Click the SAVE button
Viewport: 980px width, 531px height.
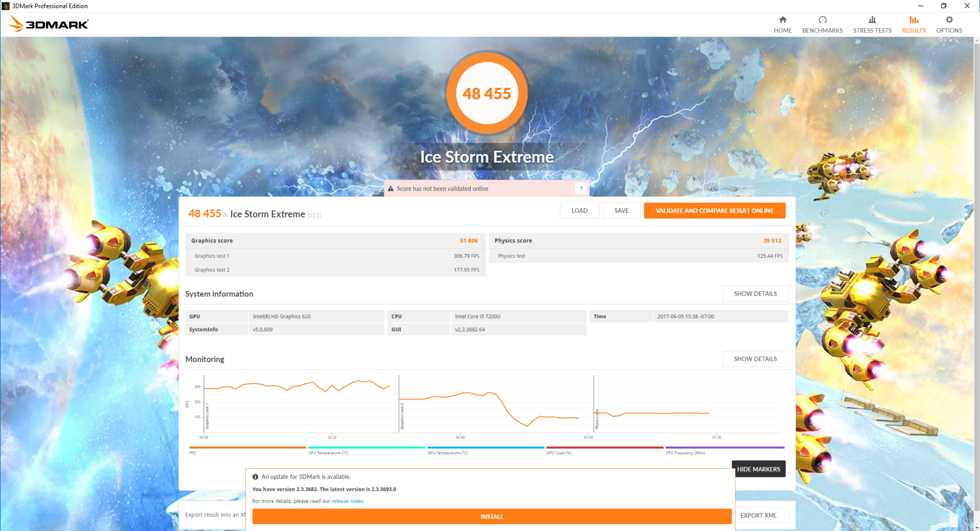621,211
